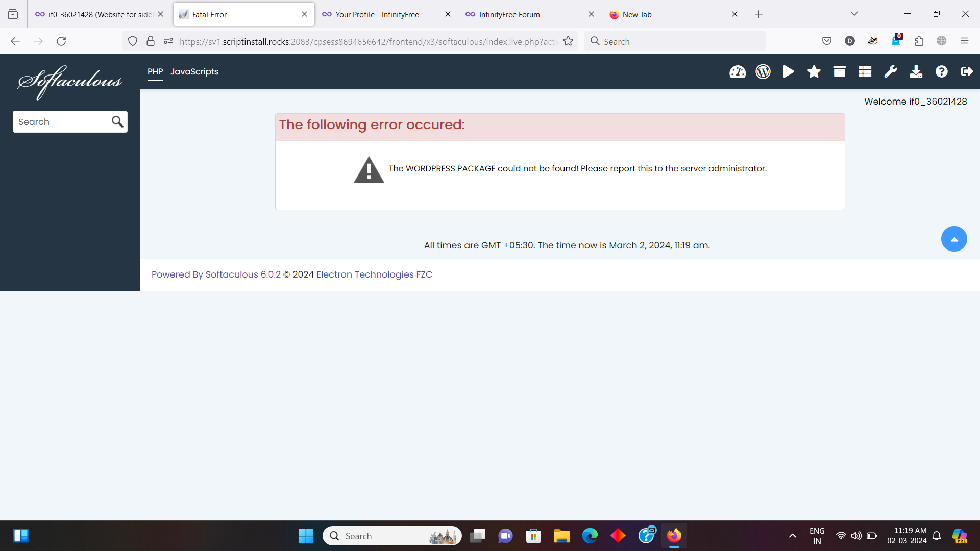Open the Firefox hamburger application menu
Viewport: 980px width, 551px height.
965,41
